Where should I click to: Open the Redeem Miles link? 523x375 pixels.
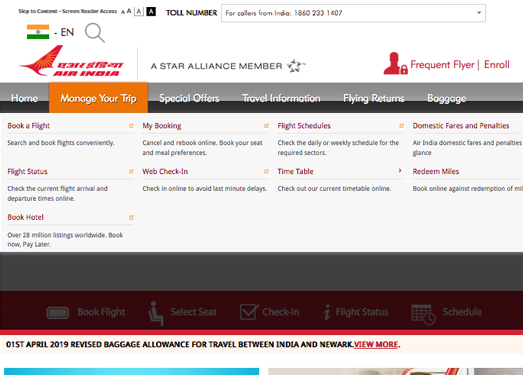(x=436, y=171)
